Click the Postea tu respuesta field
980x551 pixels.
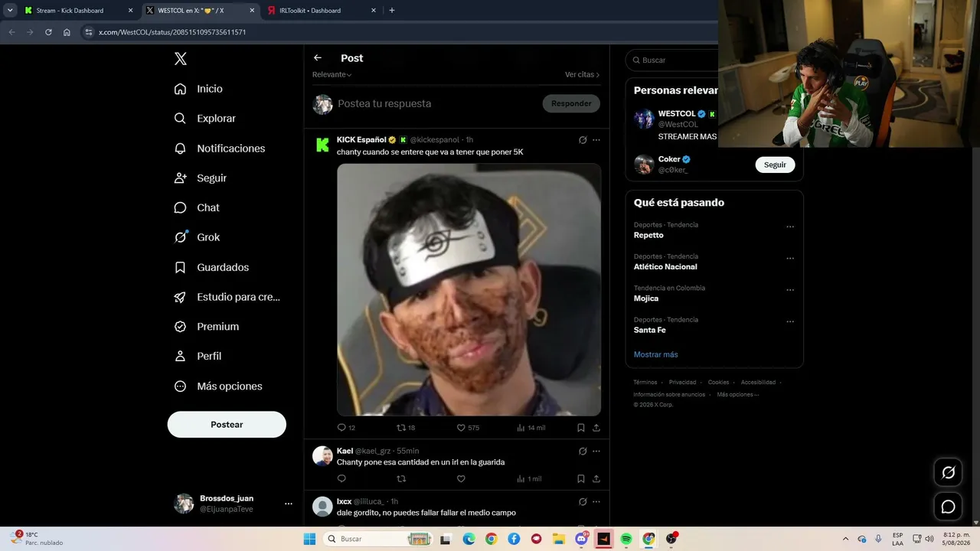[x=436, y=103]
